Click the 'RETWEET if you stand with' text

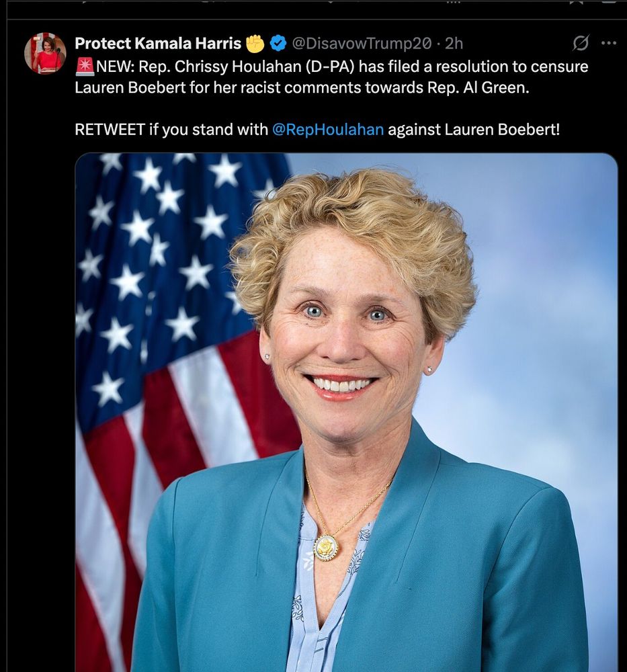(171, 130)
